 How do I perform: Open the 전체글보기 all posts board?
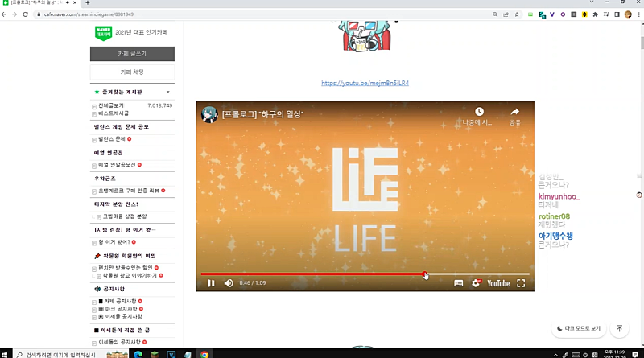tap(112, 105)
